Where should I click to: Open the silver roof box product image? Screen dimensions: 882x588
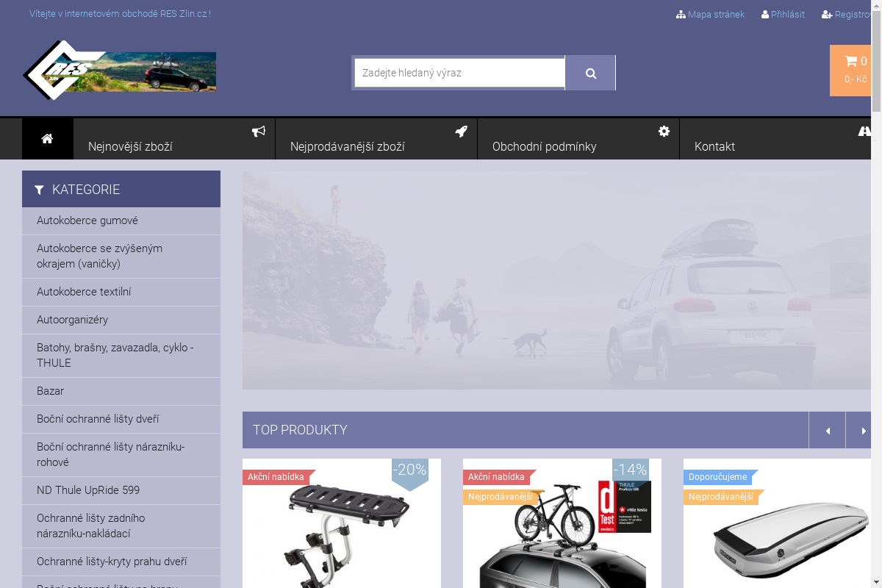[779, 540]
